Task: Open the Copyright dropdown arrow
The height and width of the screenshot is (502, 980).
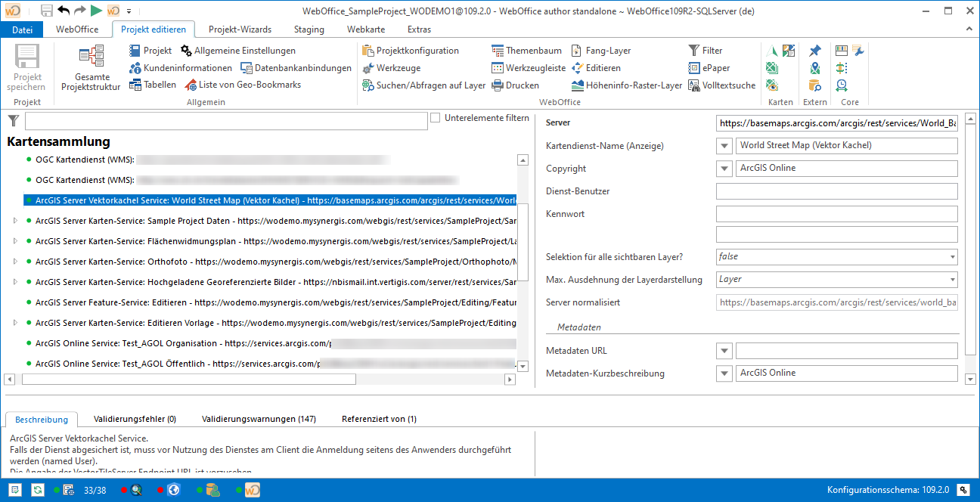Action: [x=724, y=168]
